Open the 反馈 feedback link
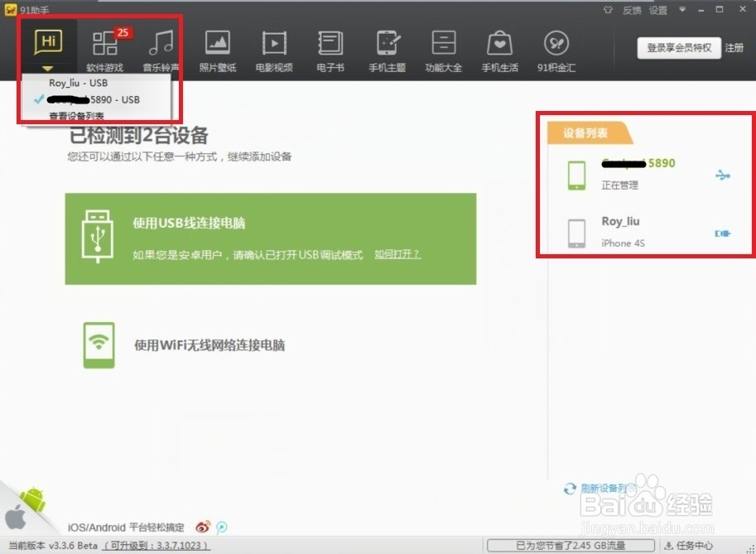The image size is (756, 554). tap(632, 10)
